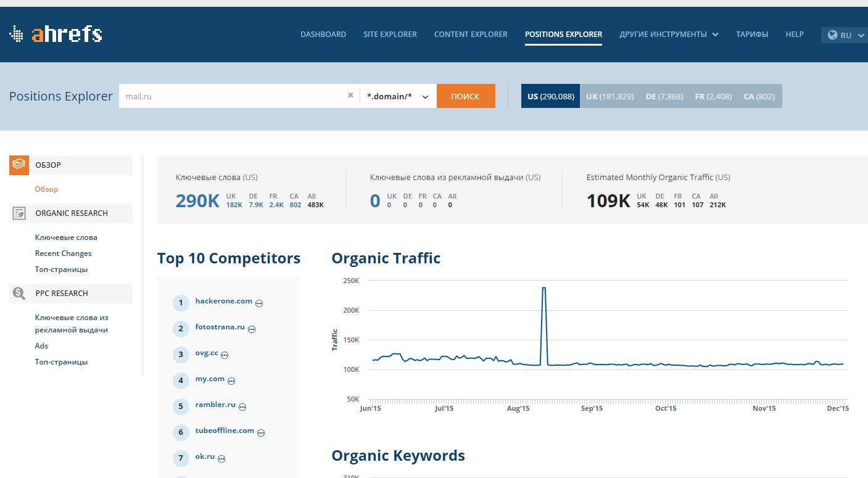Open Recent Changes in the sidebar
Viewport: 868px width, 478px height.
63,253
